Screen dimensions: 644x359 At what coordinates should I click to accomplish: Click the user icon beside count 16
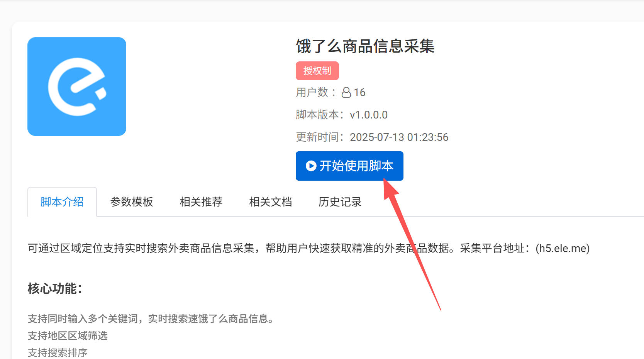point(346,92)
